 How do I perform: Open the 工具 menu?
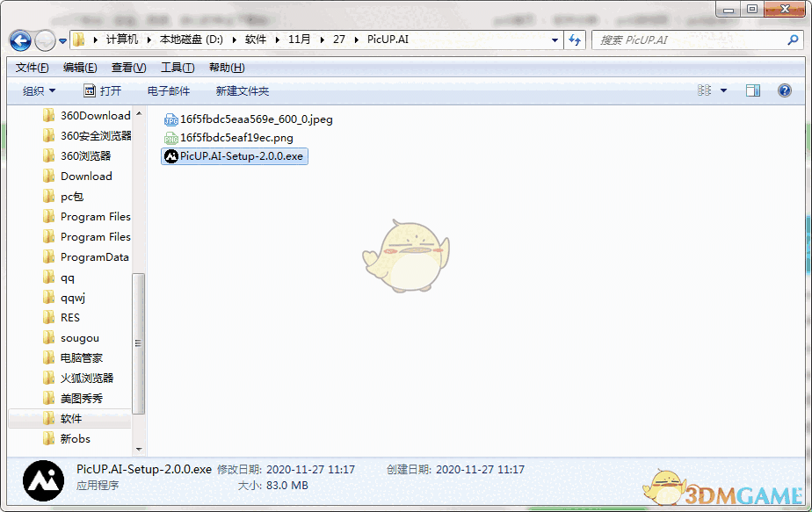pos(176,67)
